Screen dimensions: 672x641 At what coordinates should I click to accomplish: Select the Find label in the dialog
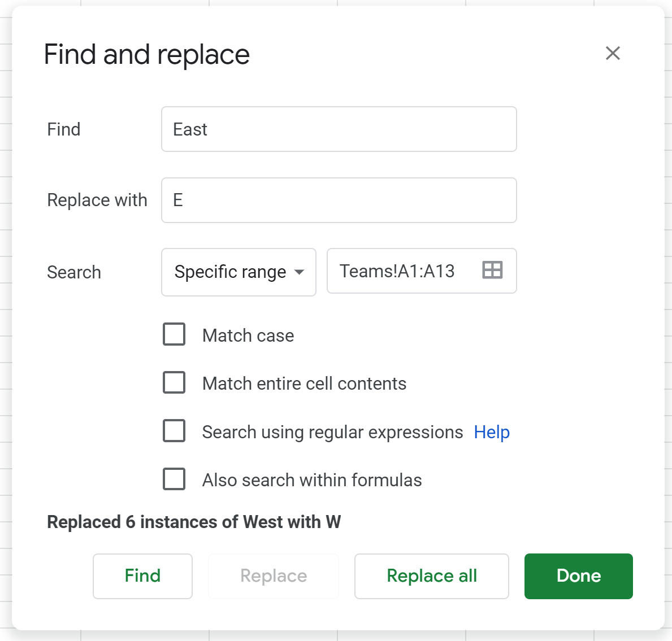64,129
